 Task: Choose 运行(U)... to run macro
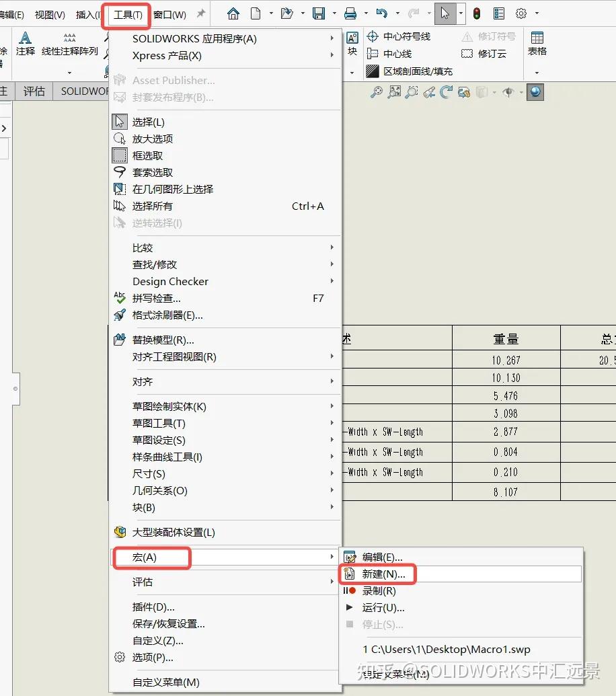pyautogui.click(x=460, y=608)
